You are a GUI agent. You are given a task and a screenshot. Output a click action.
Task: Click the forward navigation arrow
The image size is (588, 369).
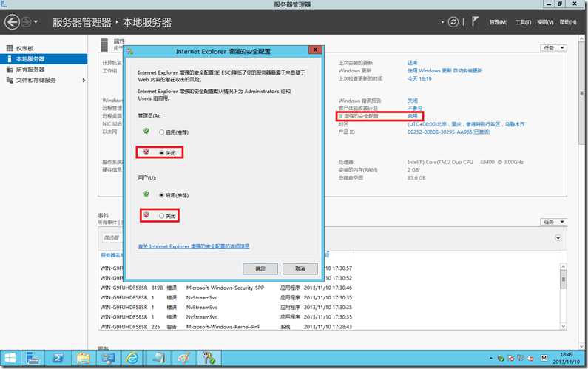[x=26, y=22]
